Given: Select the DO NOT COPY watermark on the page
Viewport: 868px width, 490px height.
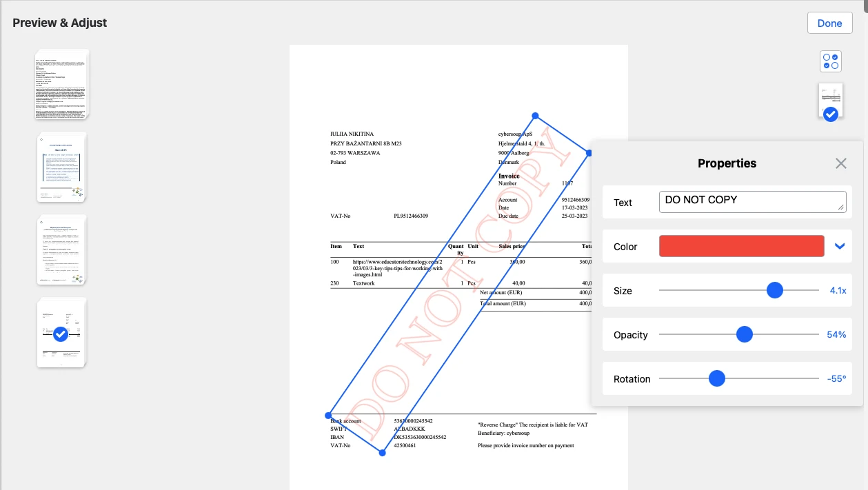Looking at the screenshot, I should pos(458,283).
